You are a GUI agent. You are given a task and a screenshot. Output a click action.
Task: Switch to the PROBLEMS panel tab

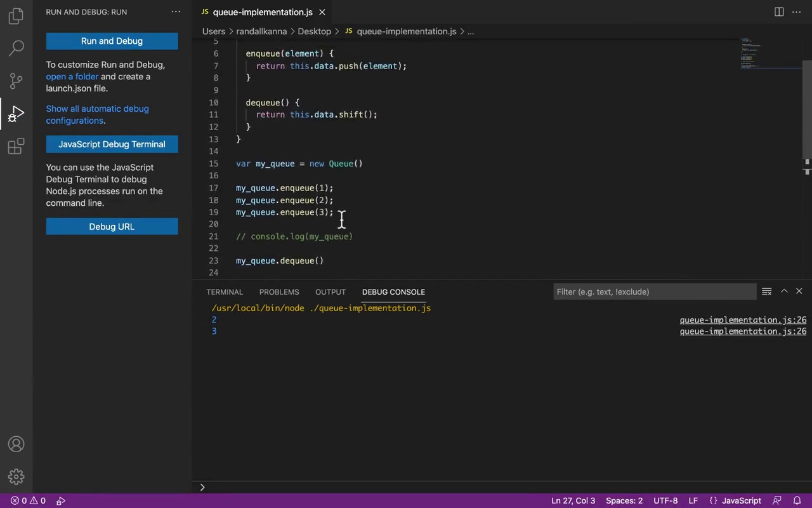(x=279, y=292)
